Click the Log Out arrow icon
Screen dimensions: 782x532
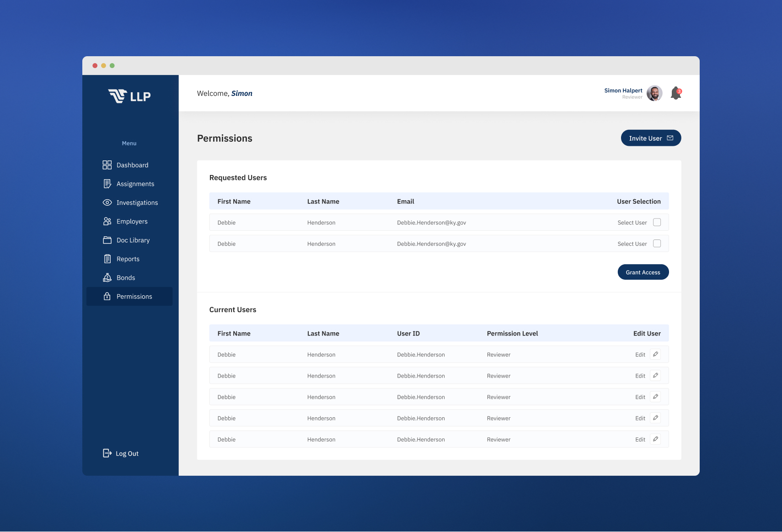pos(107,453)
